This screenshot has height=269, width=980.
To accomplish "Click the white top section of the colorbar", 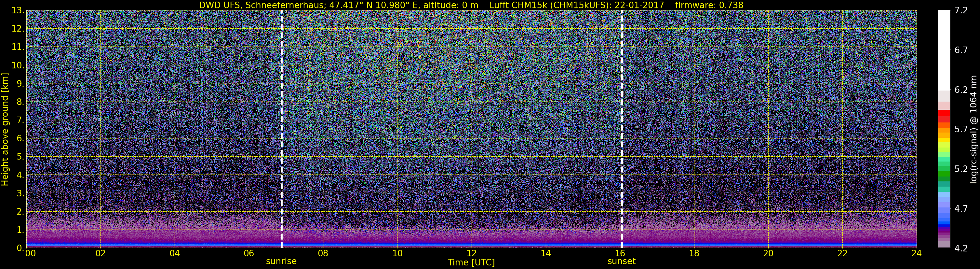I will 944,50.
